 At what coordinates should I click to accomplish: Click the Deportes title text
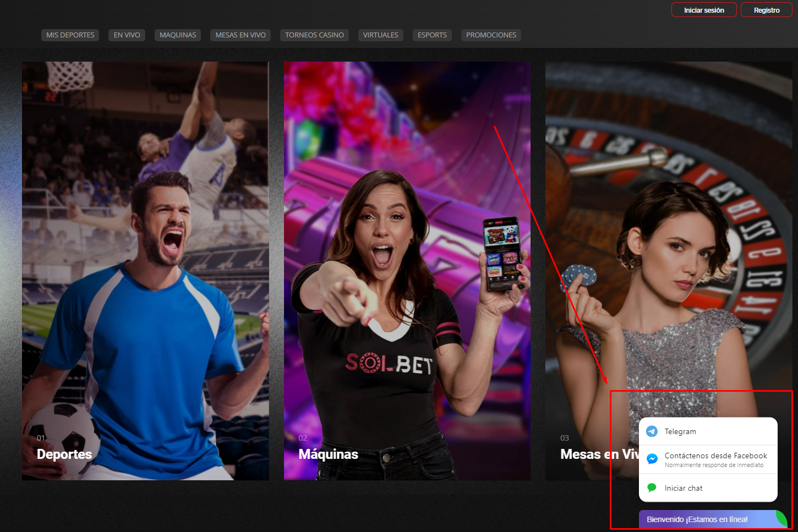[x=64, y=454]
